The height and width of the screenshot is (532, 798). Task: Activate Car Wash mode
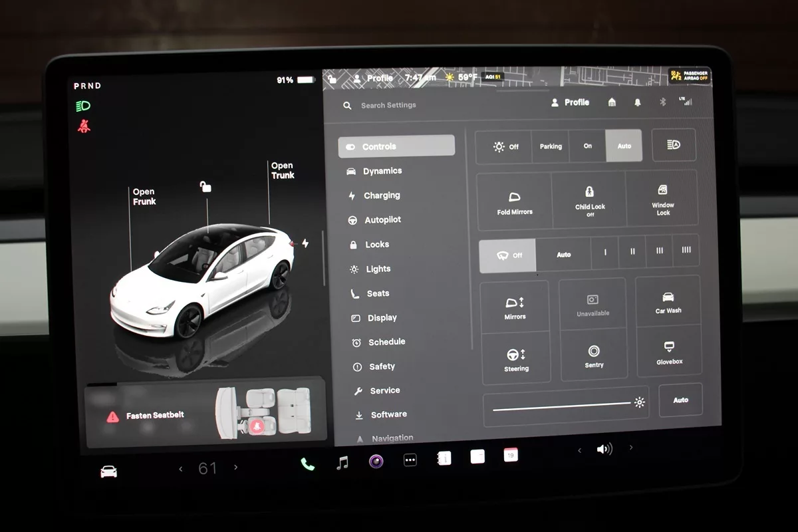tap(668, 302)
